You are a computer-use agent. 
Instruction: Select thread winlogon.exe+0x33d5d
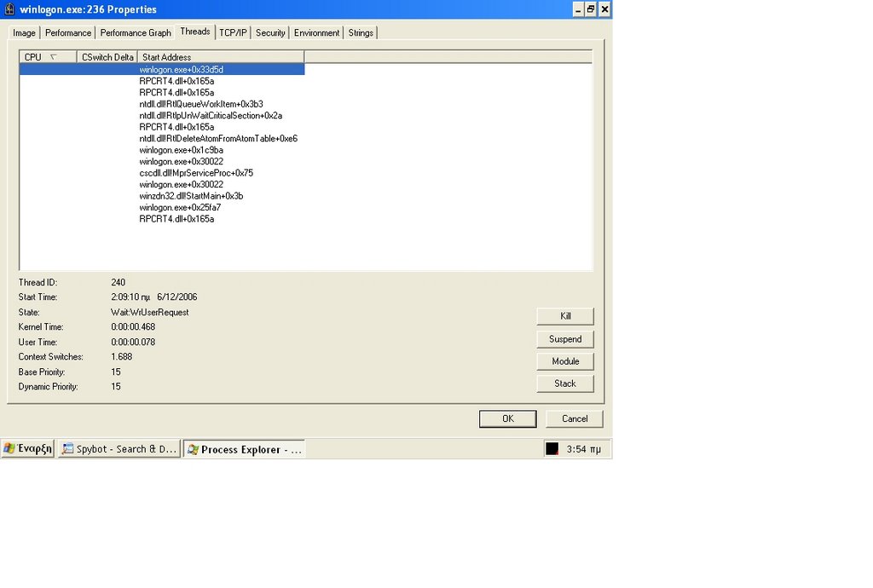(162, 70)
